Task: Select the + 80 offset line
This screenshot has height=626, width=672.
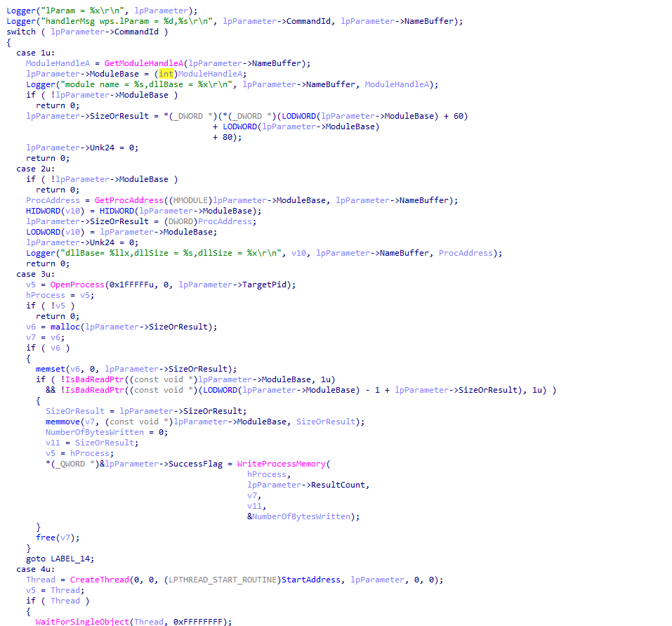Action: pyautogui.click(x=227, y=137)
